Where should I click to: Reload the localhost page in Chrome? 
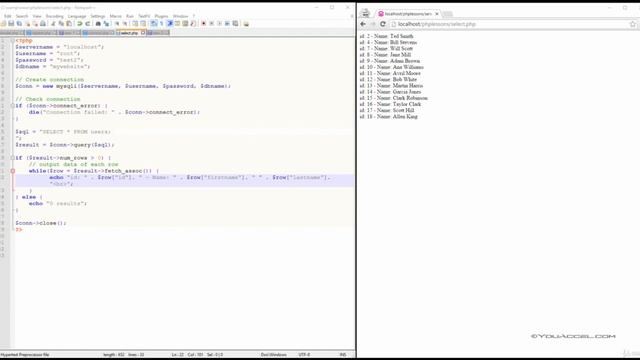[383, 24]
